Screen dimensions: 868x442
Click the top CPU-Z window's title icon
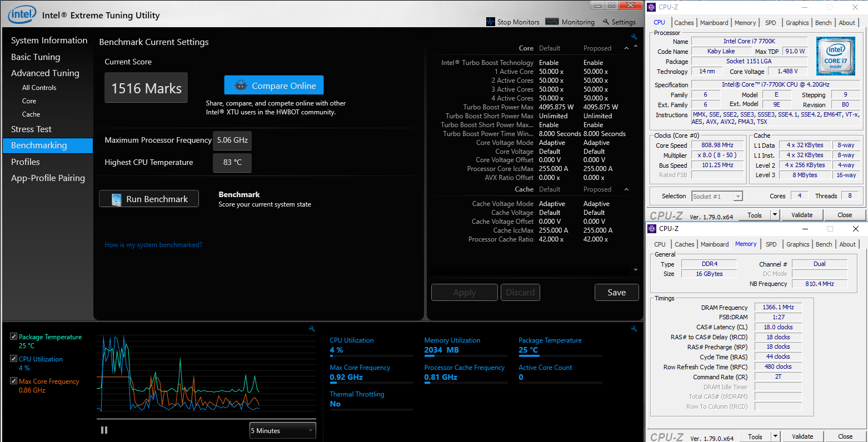click(x=652, y=7)
